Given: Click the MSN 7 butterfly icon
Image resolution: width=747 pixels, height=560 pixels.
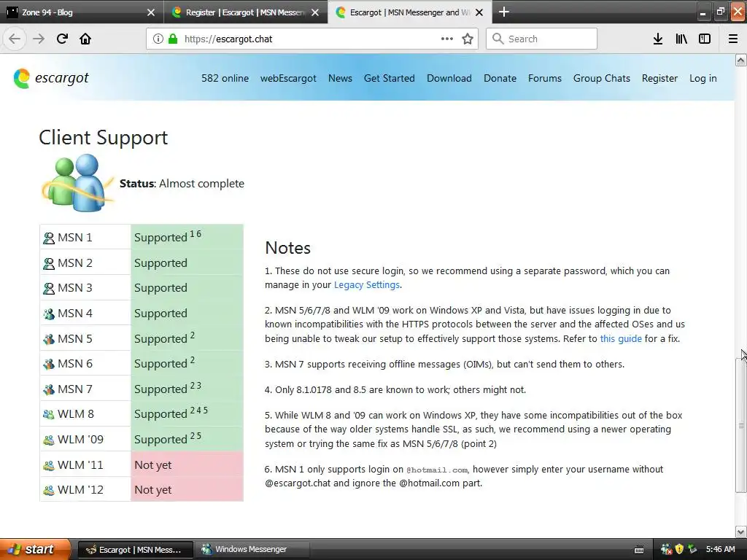Looking at the screenshot, I should coord(49,389).
